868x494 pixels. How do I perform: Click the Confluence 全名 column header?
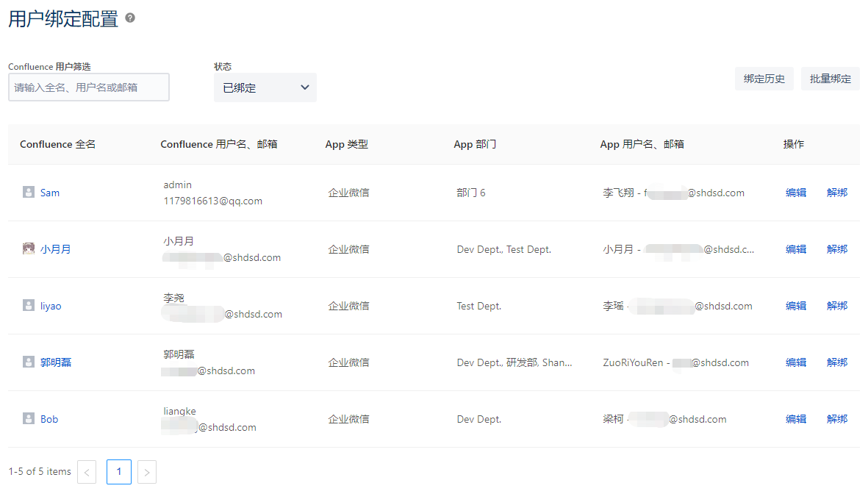(58, 145)
